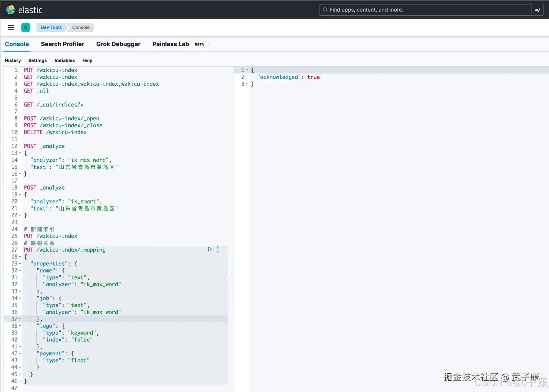Click the Dev Tools breadcrumb

pos(51,27)
